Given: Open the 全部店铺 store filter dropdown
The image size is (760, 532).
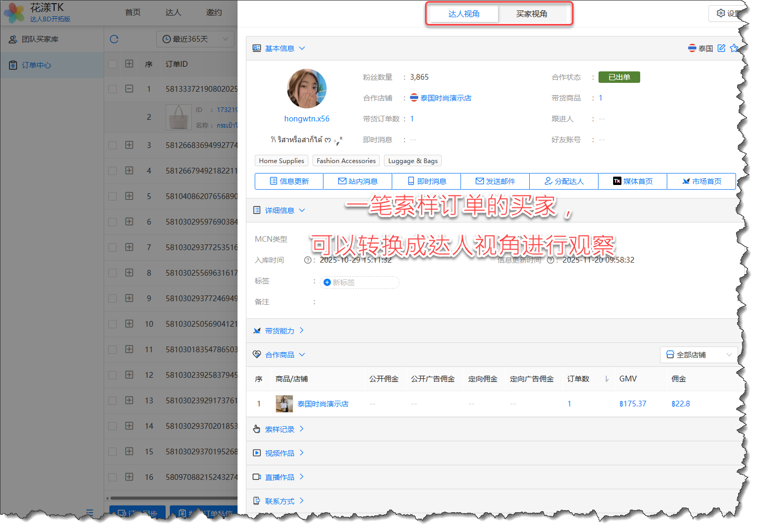Looking at the screenshot, I should click(x=699, y=355).
